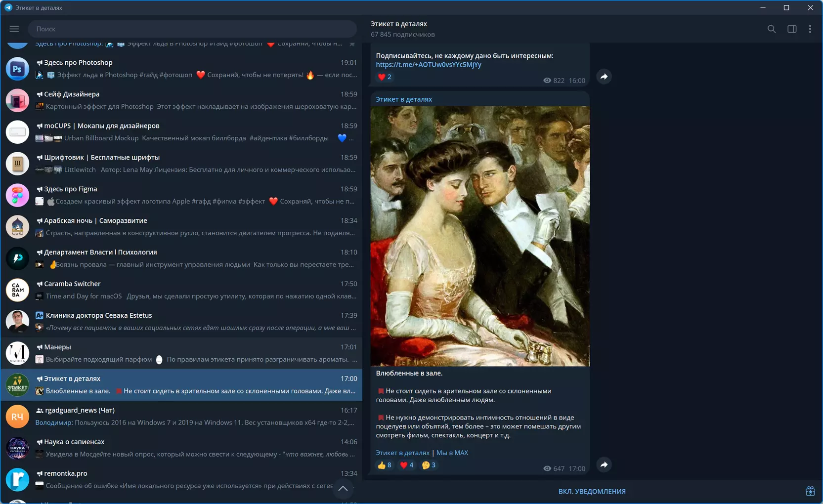Open the Шрифтовик | Бесплатные шрифты title

102,157
